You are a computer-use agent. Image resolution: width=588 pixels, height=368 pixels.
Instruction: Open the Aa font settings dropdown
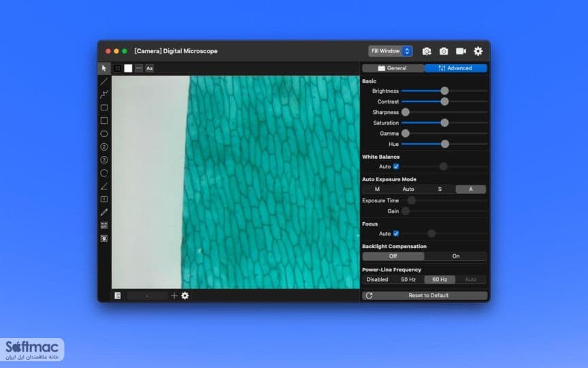149,68
